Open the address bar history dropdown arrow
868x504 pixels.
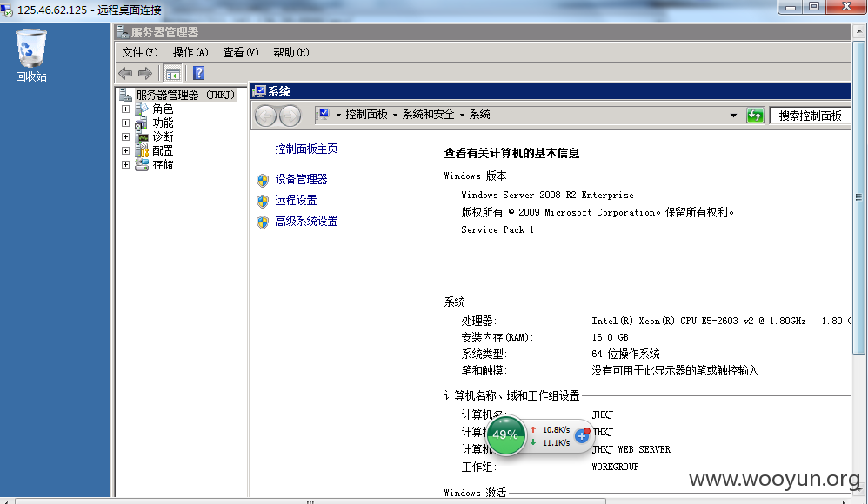click(733, 116)
